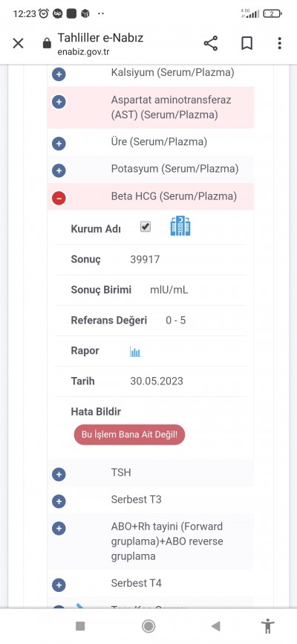Expand the Kalsiyum (Serum/Plazma) row
The width and height of the screenshot is (297, 644).
click(59, 75)
